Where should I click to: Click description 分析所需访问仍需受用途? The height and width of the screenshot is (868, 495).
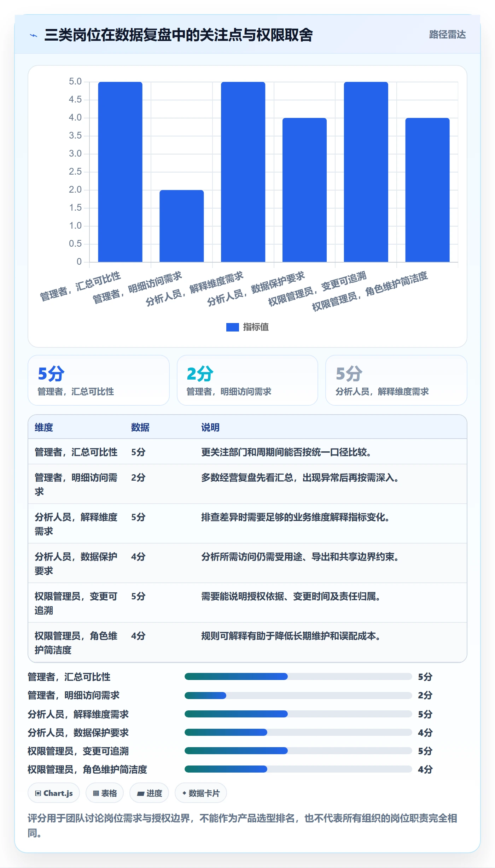pos(300,557)
